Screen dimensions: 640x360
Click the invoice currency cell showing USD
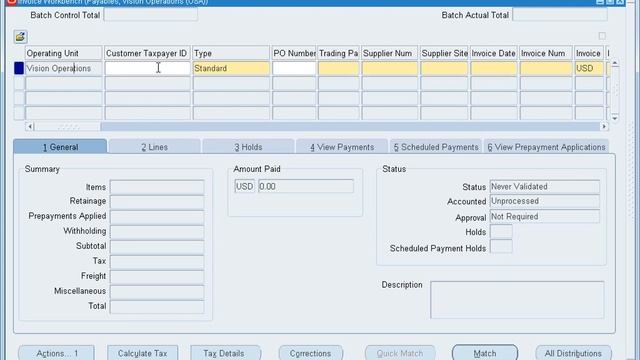pyautogui.click(x=589, y=68)
